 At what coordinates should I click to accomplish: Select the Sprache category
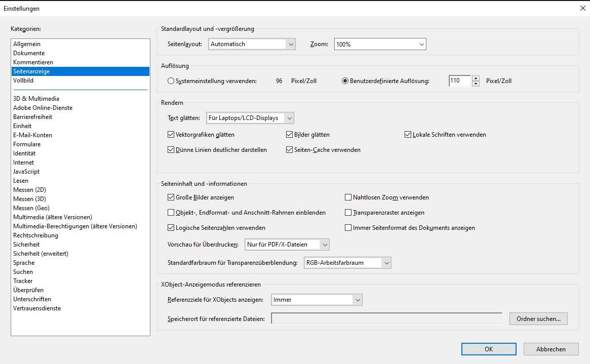coord(24,263)
